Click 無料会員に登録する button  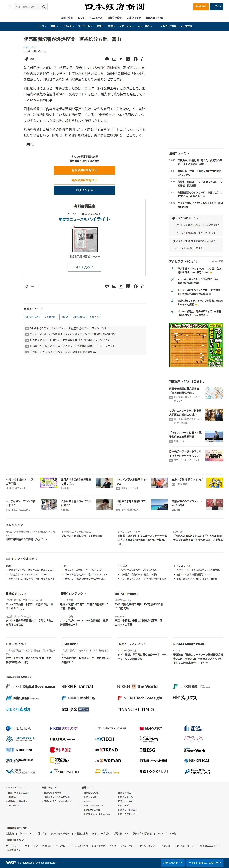click(85, 180)
